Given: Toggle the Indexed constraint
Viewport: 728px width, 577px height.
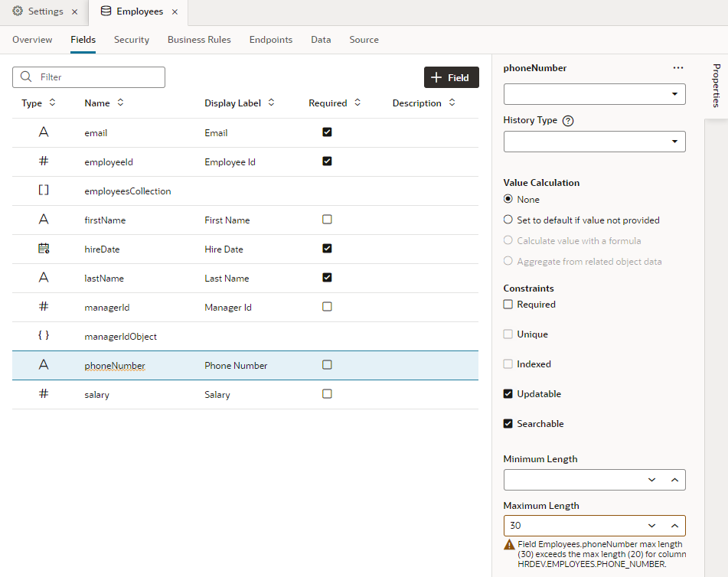Looking at the screenshot, I should pos(508,364).
